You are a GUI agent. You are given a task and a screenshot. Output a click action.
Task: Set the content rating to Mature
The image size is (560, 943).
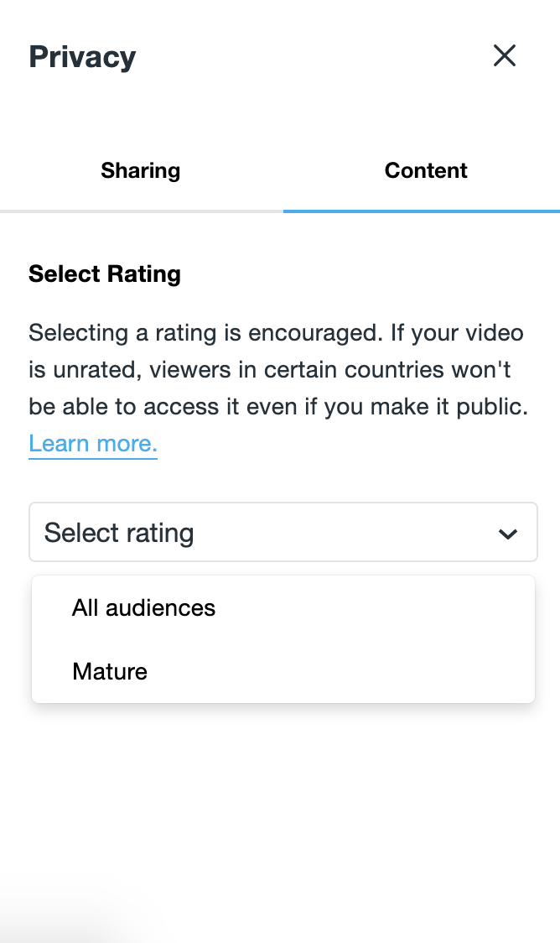coord(109,671)
